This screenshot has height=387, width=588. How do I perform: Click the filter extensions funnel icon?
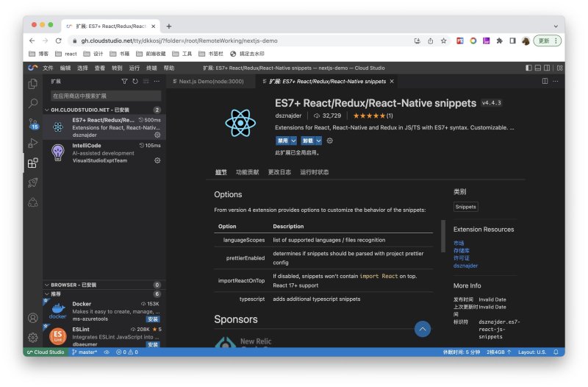pyautogui.click(x=124, y=82)
